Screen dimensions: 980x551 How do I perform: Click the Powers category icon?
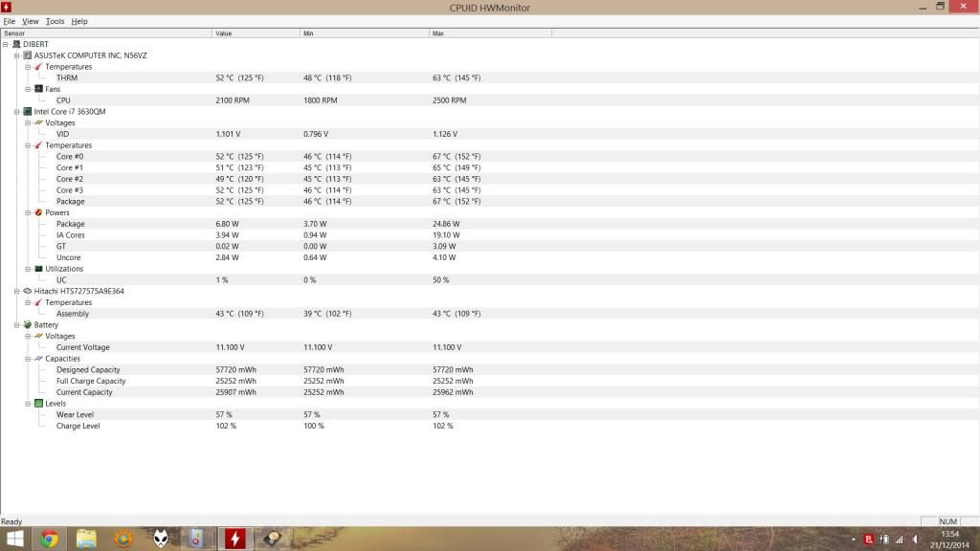(x=38, y=212)
